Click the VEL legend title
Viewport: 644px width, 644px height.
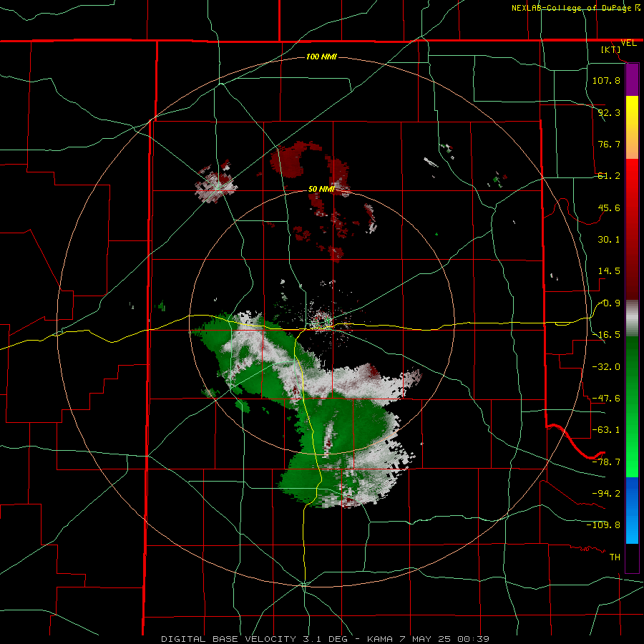[628, 43]
